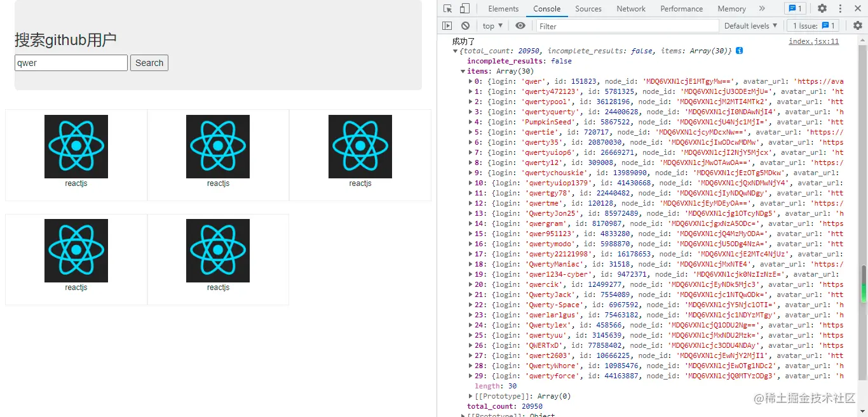Image resolution: width=868 pixels, height=417 pixels.
Task: Open live expression eye icon
Action: (520, 26)
